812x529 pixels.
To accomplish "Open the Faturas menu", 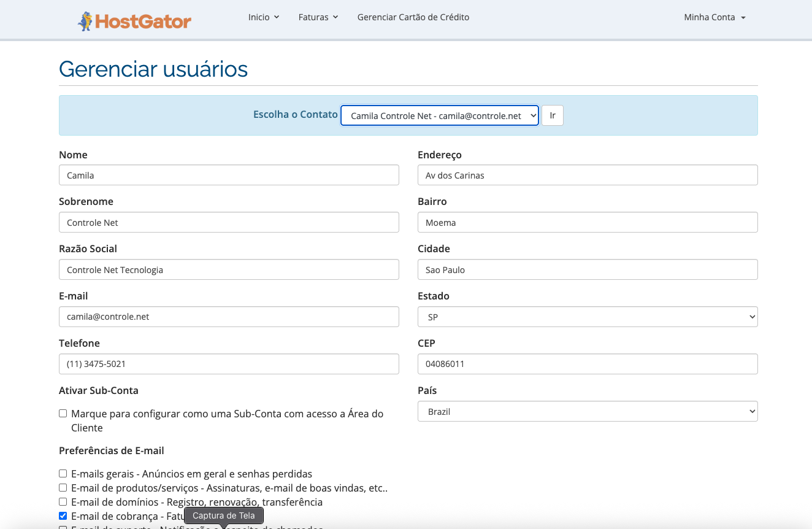I will tap(318, 17).
